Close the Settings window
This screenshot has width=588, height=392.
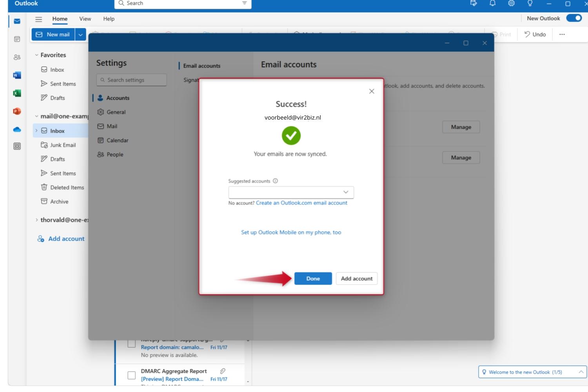click(485, 43)
